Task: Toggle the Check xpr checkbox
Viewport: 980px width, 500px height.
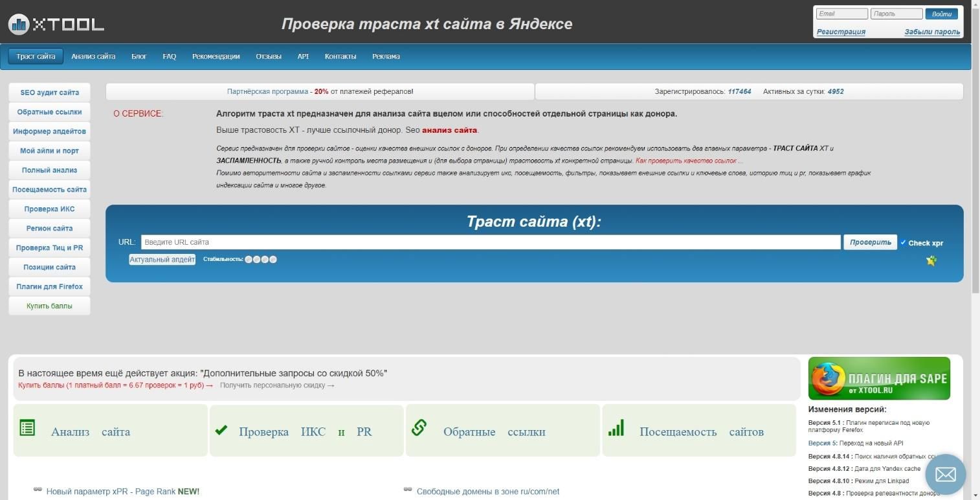Action: click(903, 242)
